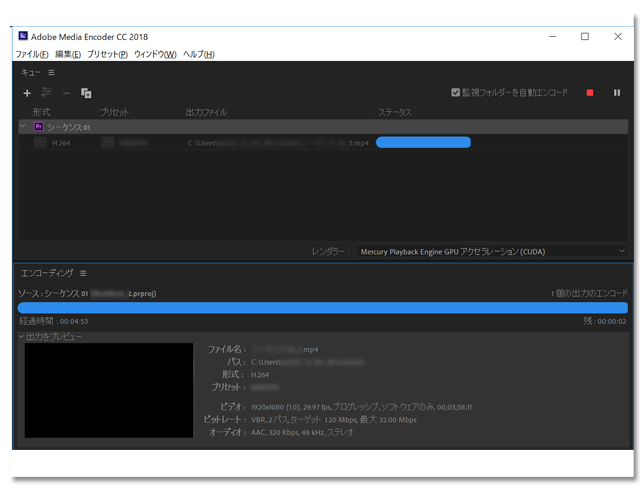Open the キュー panel menu icon
The height and width of the screenshot is (488, 644).
pos(51,73)
